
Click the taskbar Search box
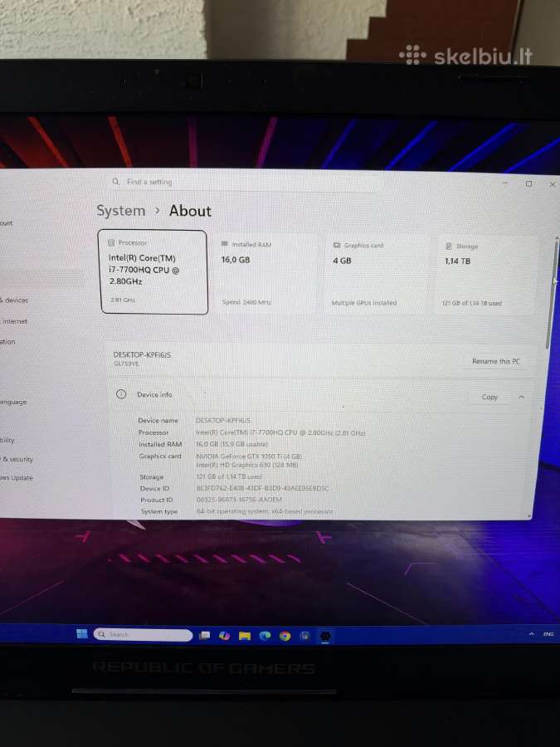click(144, 635)
